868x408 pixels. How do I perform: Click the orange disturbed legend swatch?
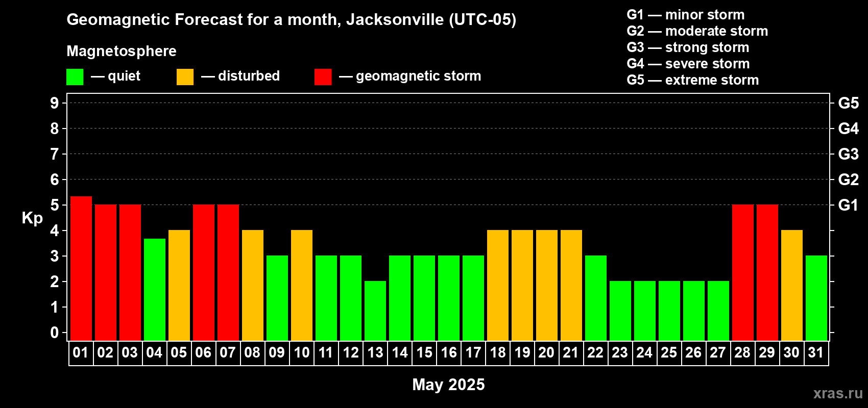coord(185,77)
